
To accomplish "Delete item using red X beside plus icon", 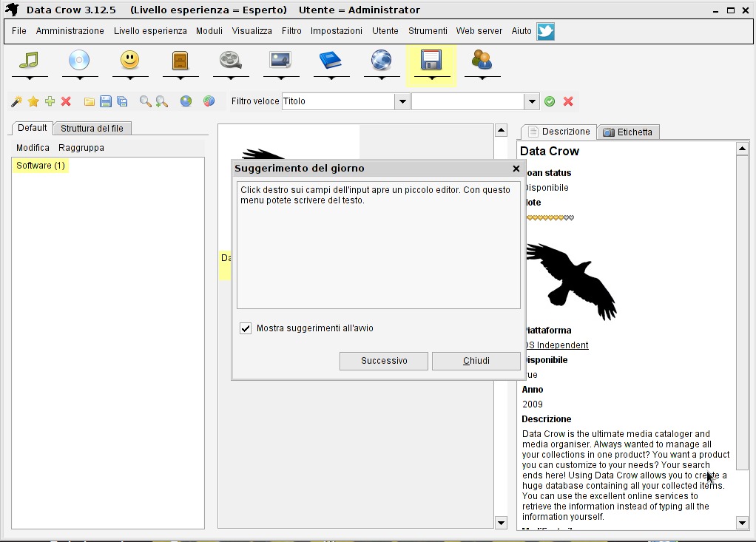I will (66, 101).
